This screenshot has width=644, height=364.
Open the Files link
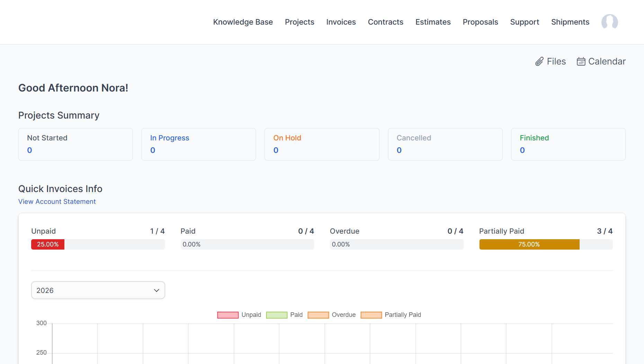[x=551, y=61]
